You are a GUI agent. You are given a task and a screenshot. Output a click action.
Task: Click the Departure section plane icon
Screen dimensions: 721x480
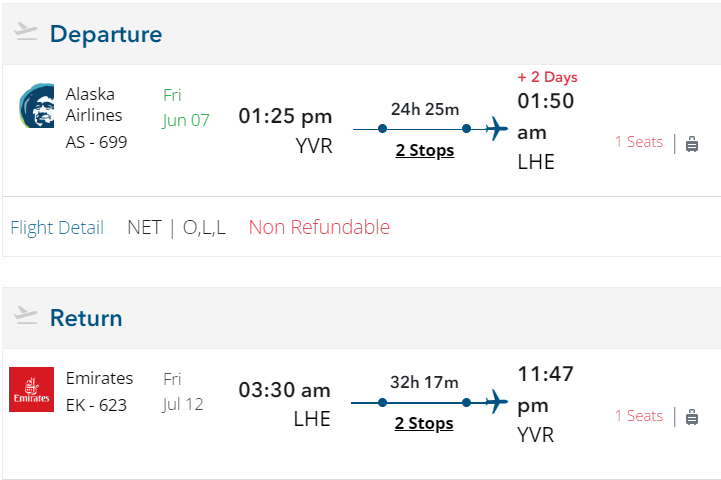click(26, 32)
